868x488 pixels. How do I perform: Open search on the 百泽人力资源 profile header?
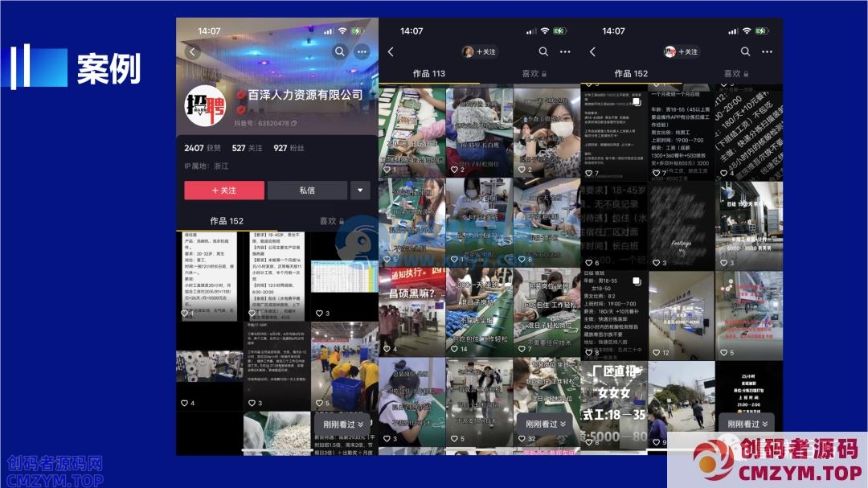click(340, 51)
